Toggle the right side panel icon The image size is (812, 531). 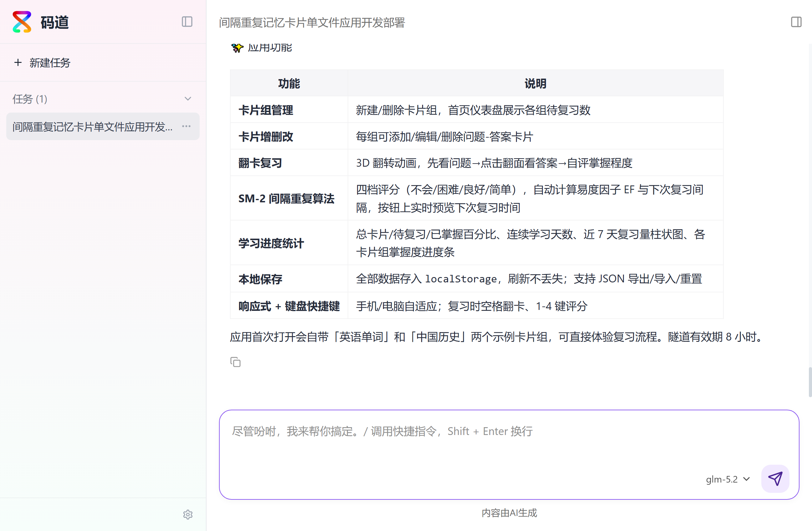tap(796, 22)
